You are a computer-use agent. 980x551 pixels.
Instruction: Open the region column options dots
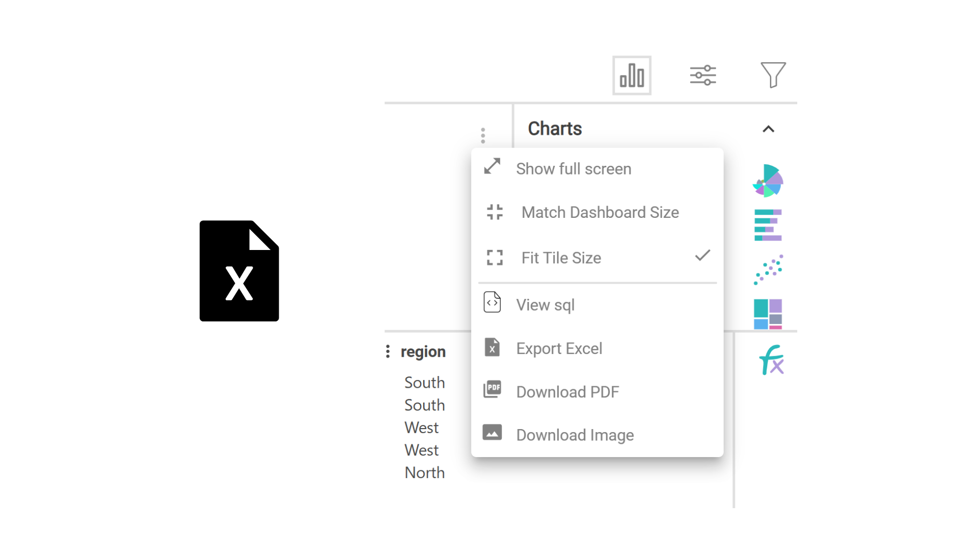[388, 352]
